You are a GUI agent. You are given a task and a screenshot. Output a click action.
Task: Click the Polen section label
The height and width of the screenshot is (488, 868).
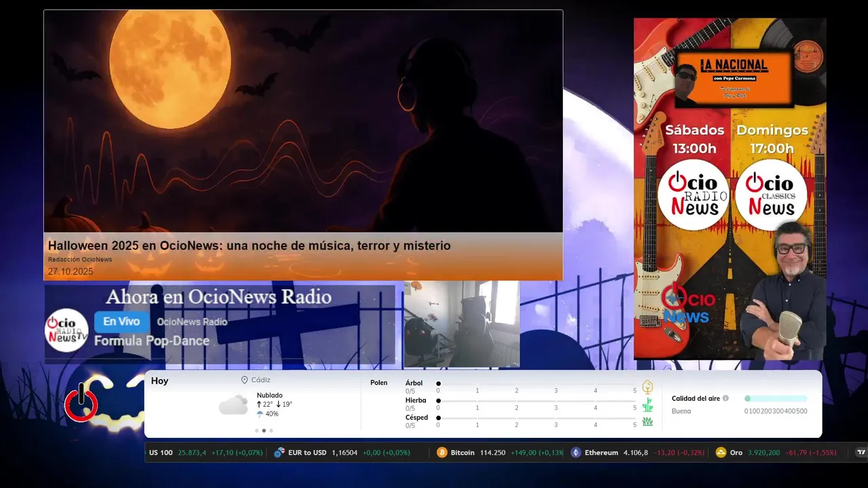click(379, 383)
